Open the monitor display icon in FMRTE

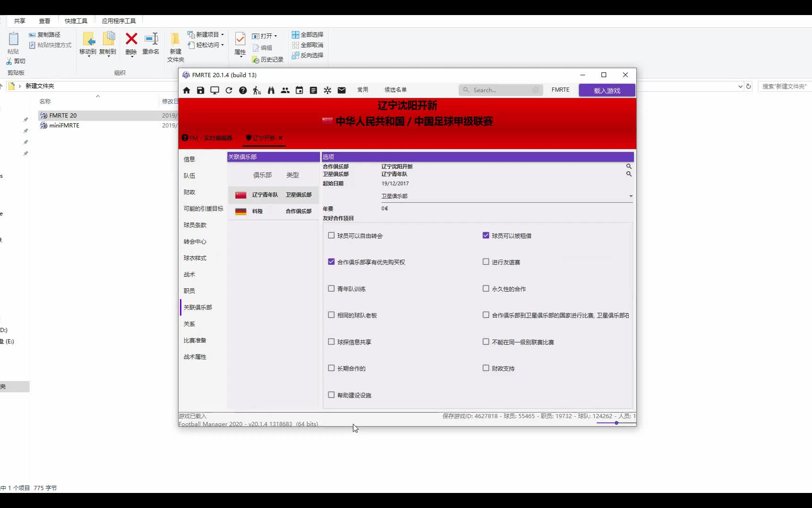pos(215,90)
